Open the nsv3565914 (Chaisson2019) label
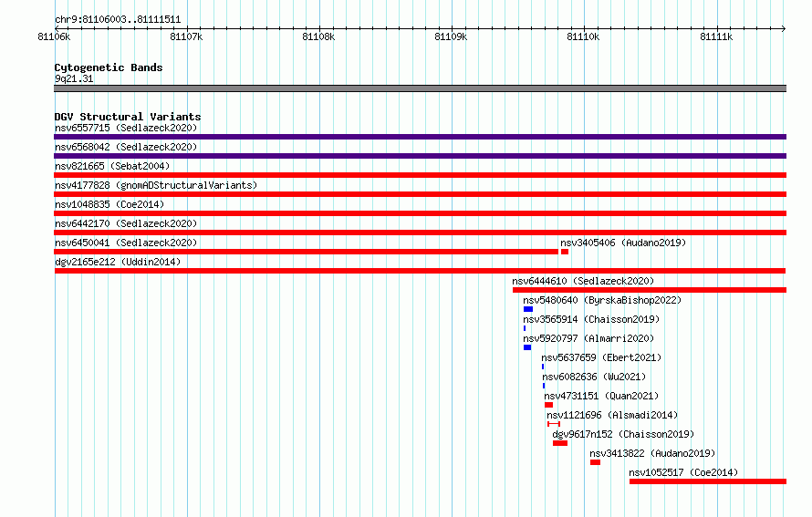 (591, 319)
